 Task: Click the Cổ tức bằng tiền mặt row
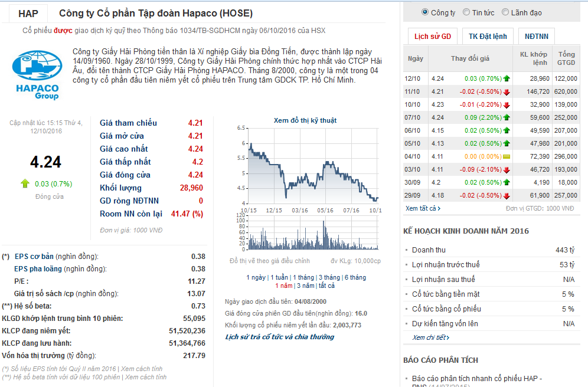(x=492, y=294)
